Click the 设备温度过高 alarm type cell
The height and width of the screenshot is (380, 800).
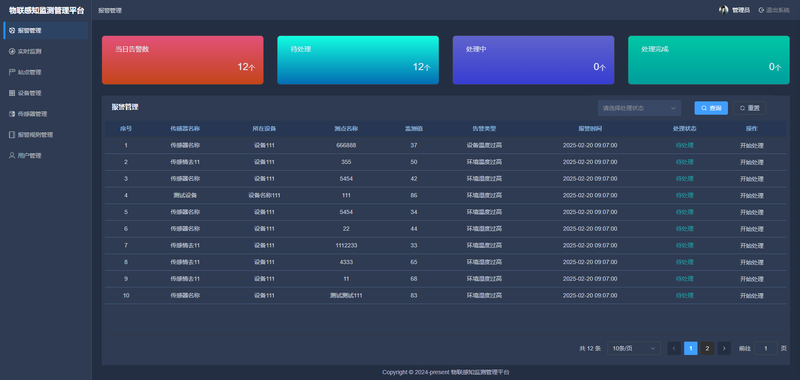pyautogui.click(x=484, y=145)
